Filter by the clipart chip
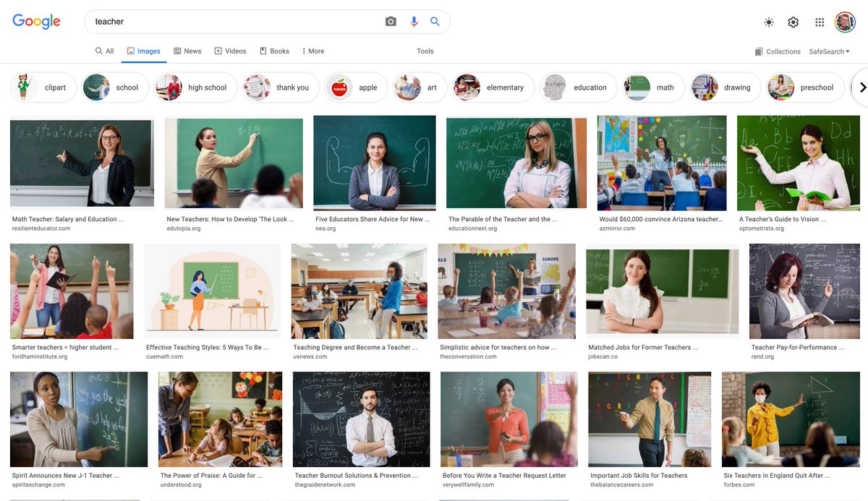This screenshot has width=868, height=501. point(43,87)
